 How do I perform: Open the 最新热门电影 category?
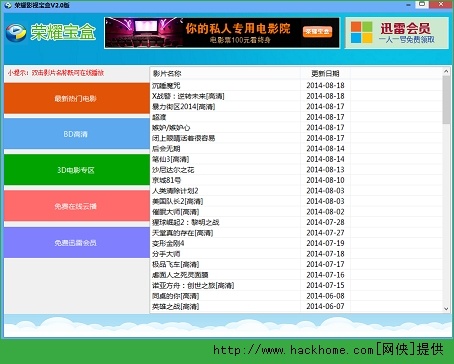click(x=77, y=98)
